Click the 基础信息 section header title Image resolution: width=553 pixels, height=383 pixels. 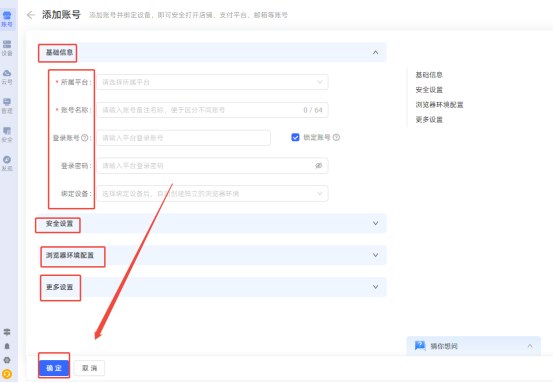click(59, 53)
